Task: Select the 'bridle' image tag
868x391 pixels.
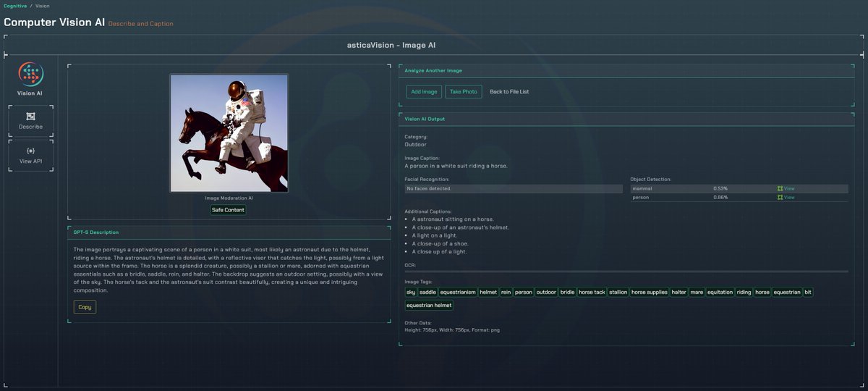Action: pos(567,292)
